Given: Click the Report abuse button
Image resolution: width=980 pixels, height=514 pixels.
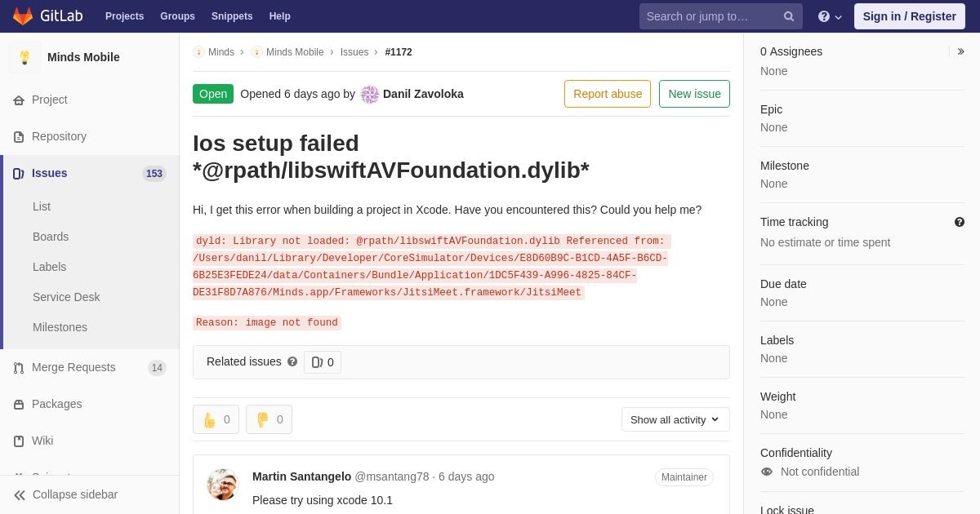Looking at the screenshot, I should tap(608, 94).
